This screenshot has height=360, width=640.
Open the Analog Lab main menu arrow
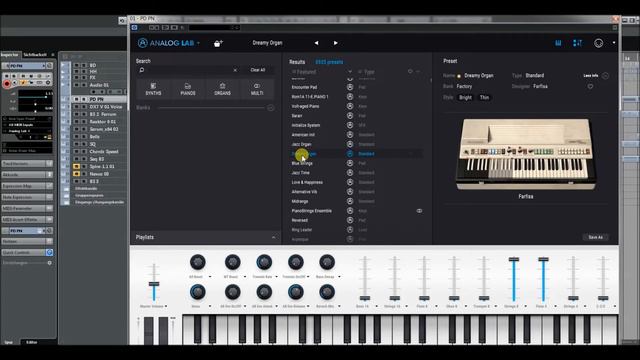199,43
